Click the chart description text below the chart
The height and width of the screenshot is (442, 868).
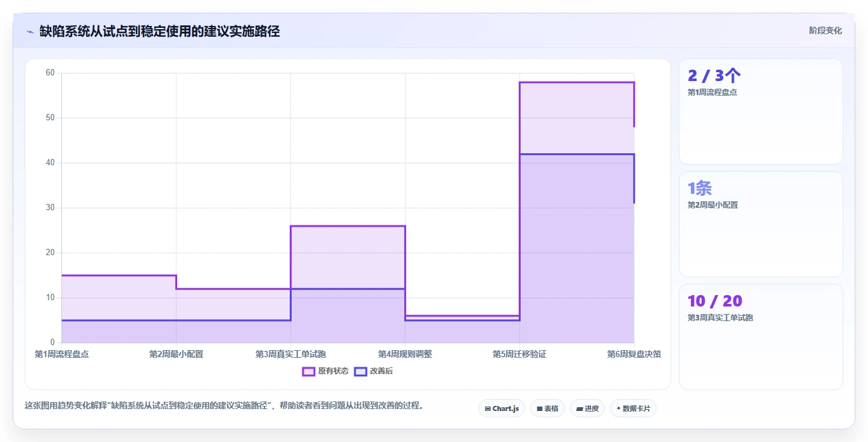tap(224, 405)
